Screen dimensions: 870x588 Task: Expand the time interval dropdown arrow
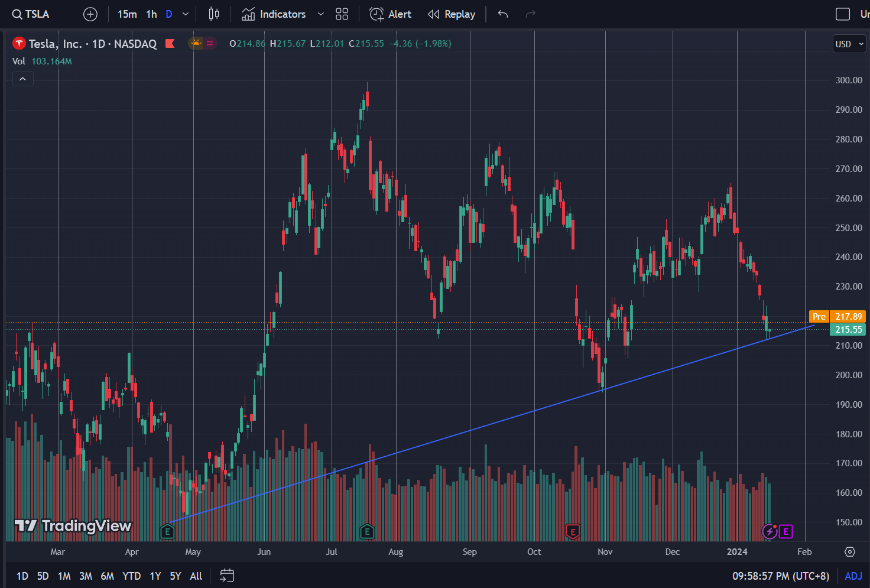click(x=186, y=14)
